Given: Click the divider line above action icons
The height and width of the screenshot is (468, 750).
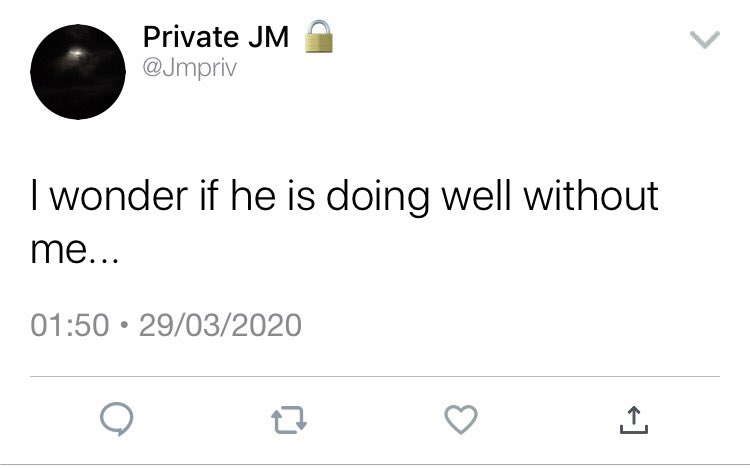Looking at the screenshot, I should coord(375,377).
